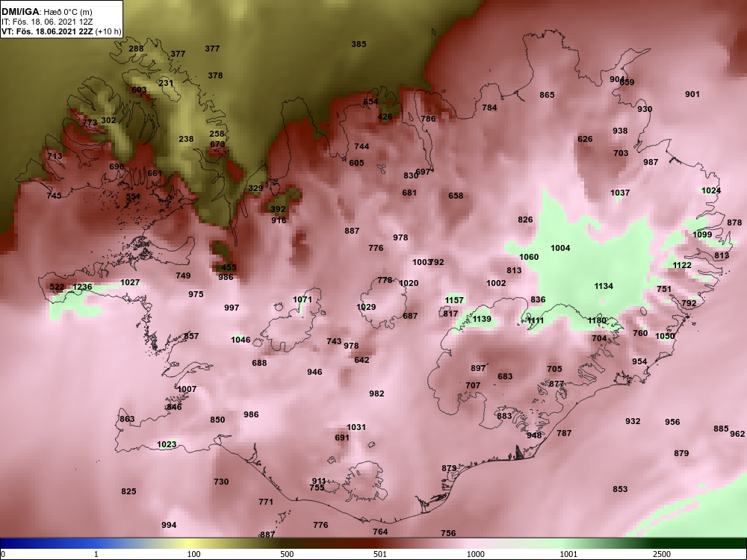Click the 865 value label
The height and width of the screenshot is (560, 747).
tap(547, 95)
